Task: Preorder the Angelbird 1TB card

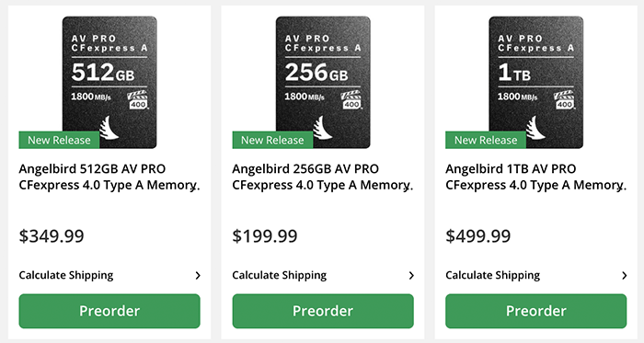Action: tap(536, 311)
